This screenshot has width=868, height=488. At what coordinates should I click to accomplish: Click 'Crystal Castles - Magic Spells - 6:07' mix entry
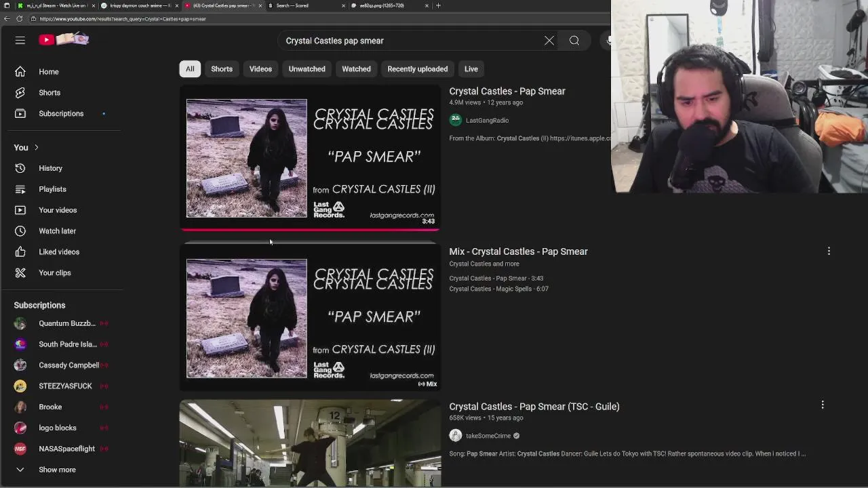click(498, 289)
